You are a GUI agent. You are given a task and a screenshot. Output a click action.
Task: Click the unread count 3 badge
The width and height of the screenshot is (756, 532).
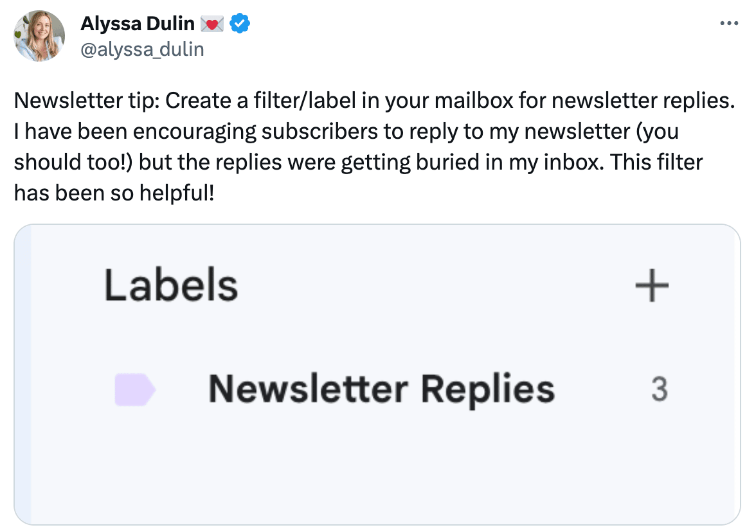[x=660, y=389]
